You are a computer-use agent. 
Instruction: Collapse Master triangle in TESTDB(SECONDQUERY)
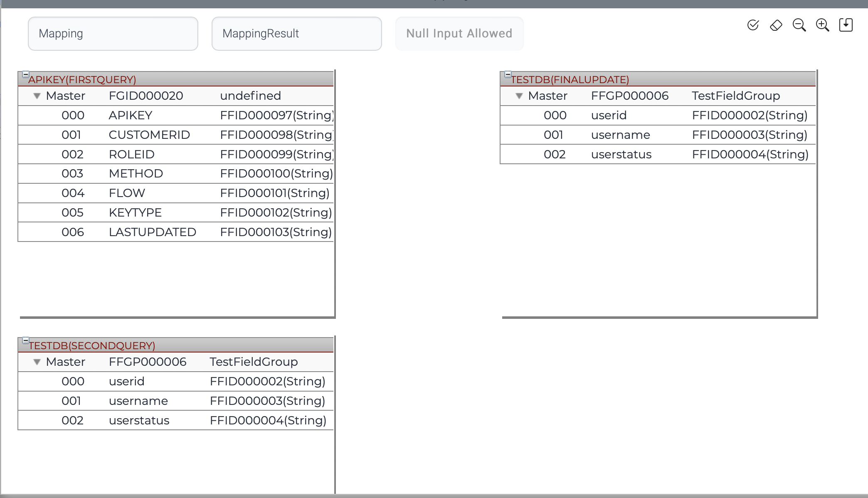tap(37, 362)
